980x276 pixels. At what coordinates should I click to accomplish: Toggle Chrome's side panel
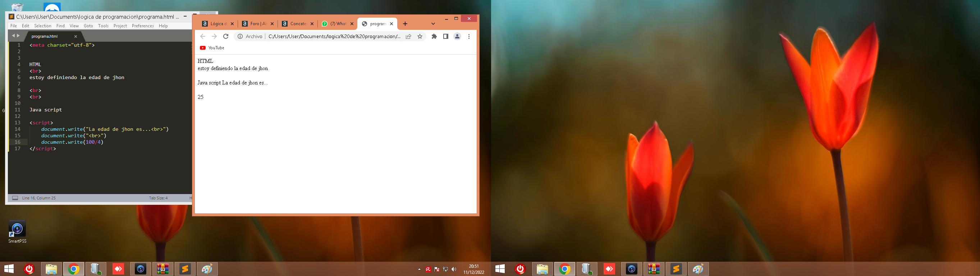445,37
